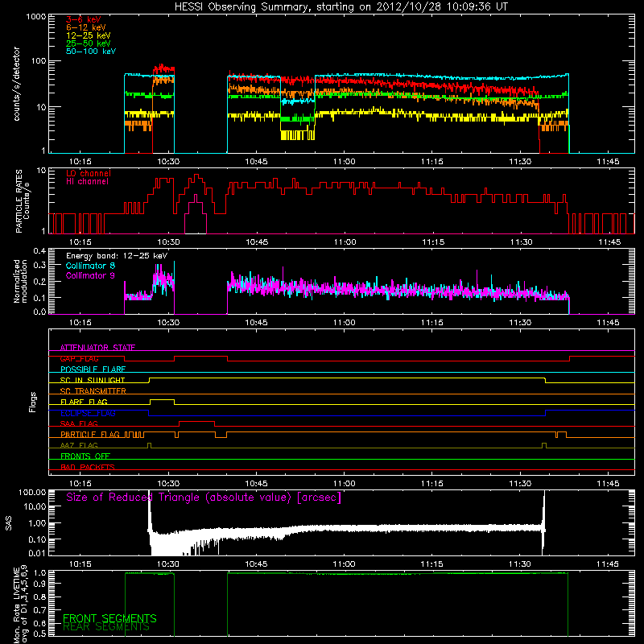Click the Mon. Rate LIVETIME axis label
The image size is (644, 644).
tap(21, 604)
